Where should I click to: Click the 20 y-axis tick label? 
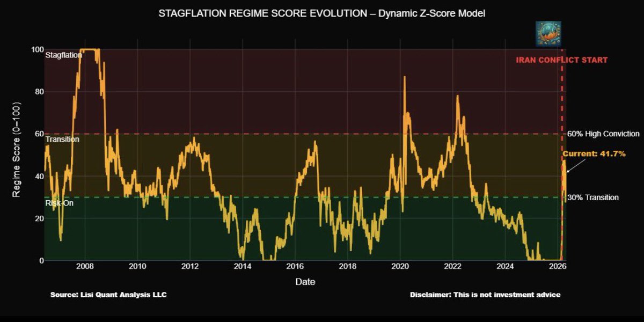tap(38, 218)
